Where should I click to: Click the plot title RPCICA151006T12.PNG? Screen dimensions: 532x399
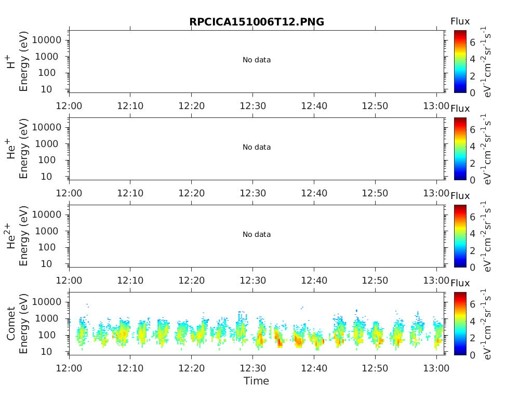click(x=257, y=22)
